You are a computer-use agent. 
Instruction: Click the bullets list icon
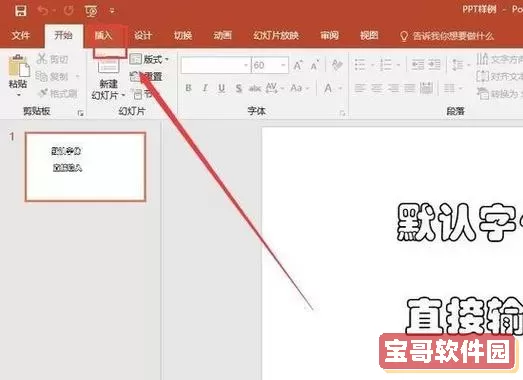360,65
